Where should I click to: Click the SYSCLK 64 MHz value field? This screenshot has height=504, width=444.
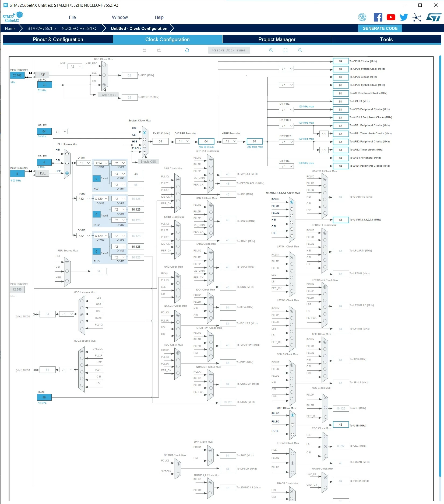[x=160, y=141]
